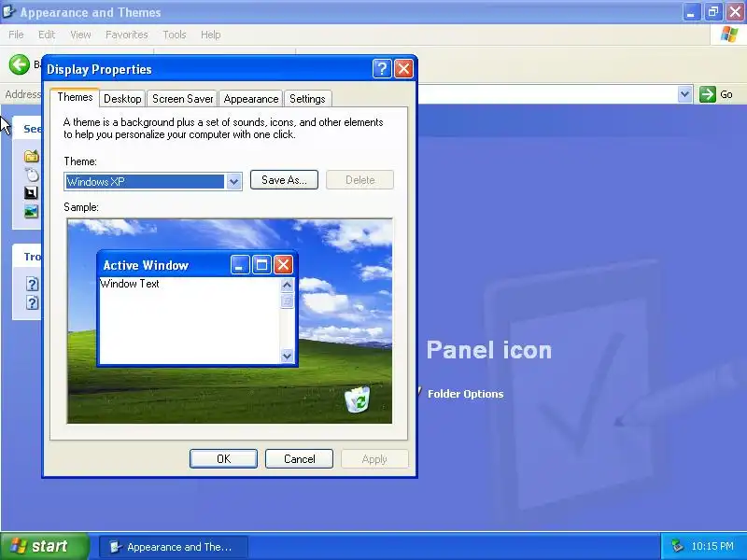Select the Themes tab
This screenshot has width=747, height=560.
pos(75,97)
